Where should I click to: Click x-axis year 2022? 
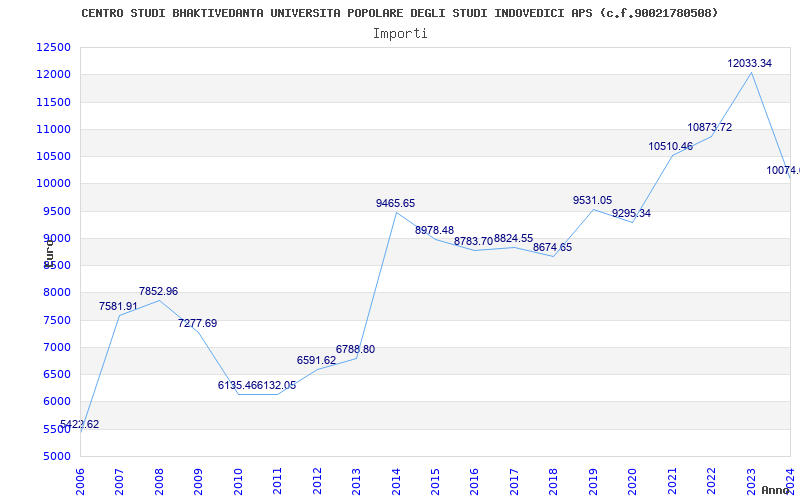click(x=711, y=481)
